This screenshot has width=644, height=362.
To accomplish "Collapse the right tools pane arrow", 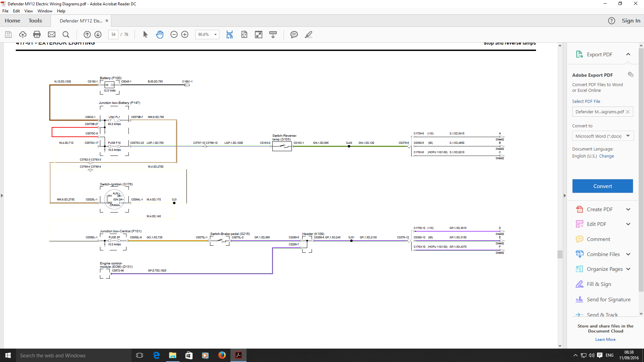I will [565, 195].
